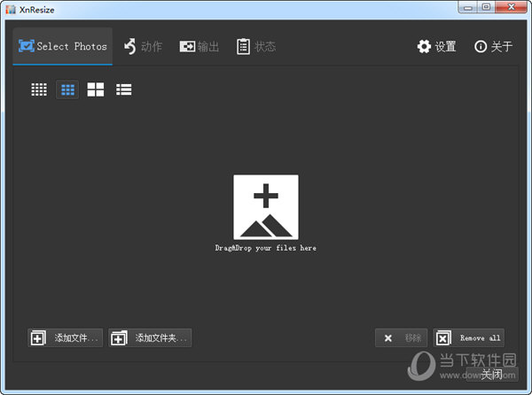Click the 移除 button
The image size is (532, 395).
(402, 337)
